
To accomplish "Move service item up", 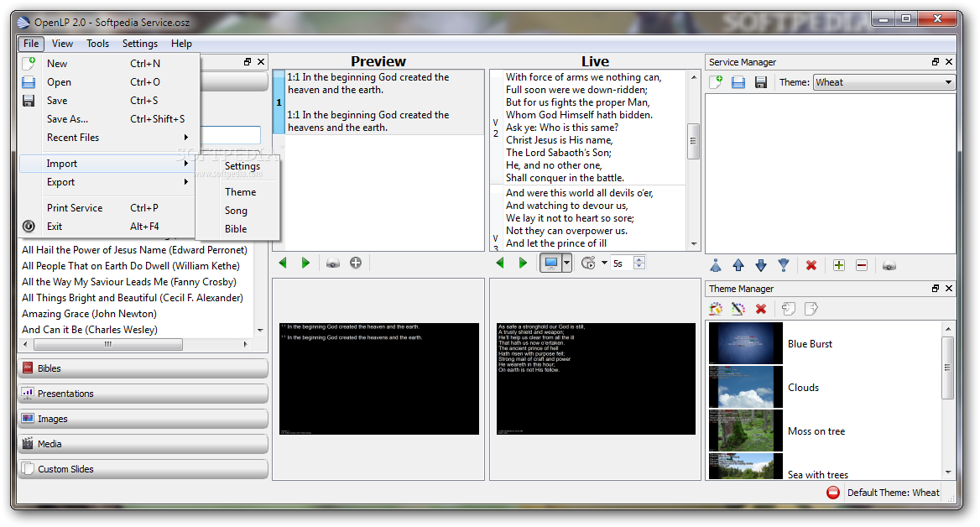I will pyautogui.click(x=738, y=266).
